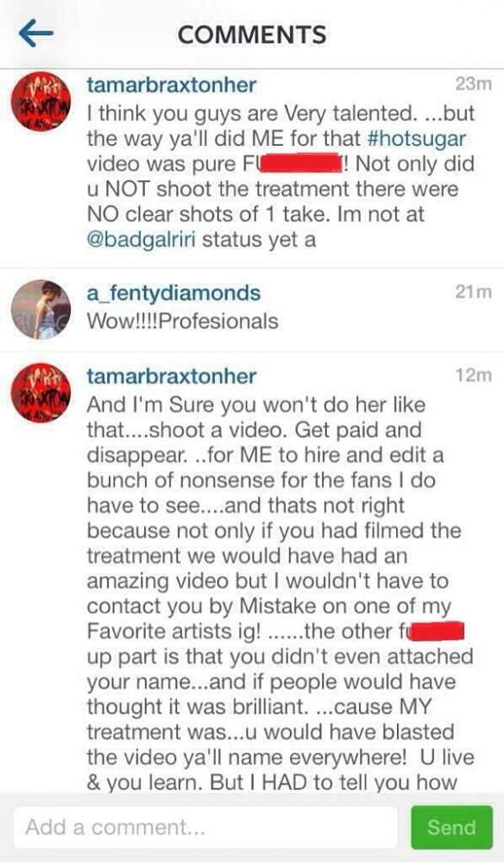The width and height of the screenshot is (504, 863).
Task: Tap the 12m timestamp
Action: [473, 375]
